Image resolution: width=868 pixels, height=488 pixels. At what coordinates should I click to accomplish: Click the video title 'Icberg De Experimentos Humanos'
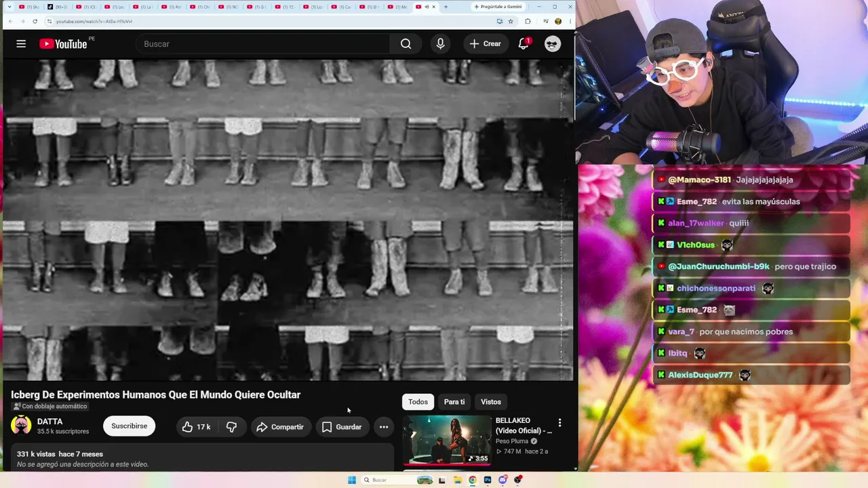155,394
